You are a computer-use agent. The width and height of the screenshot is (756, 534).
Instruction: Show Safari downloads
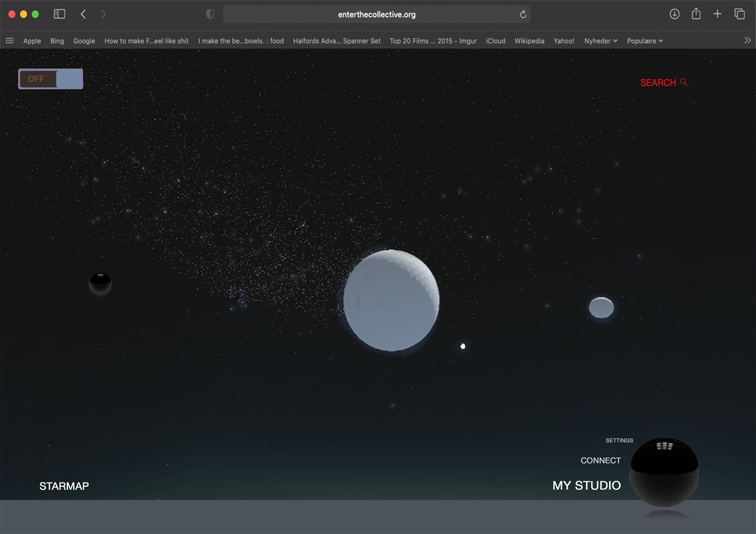(674, 14)
